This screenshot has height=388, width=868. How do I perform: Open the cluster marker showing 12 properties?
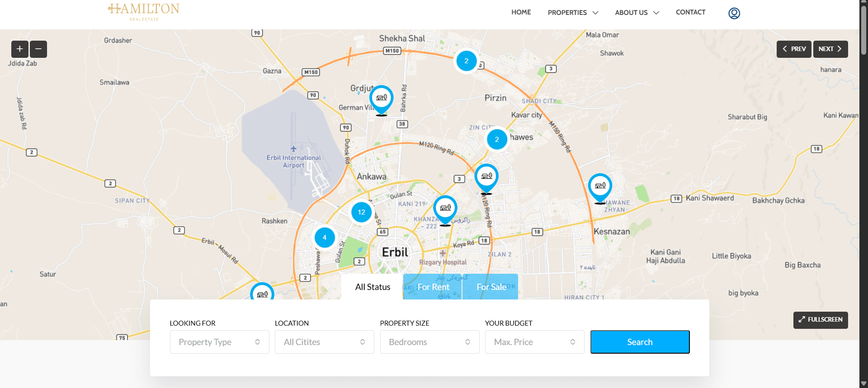(x=361, y=212)
